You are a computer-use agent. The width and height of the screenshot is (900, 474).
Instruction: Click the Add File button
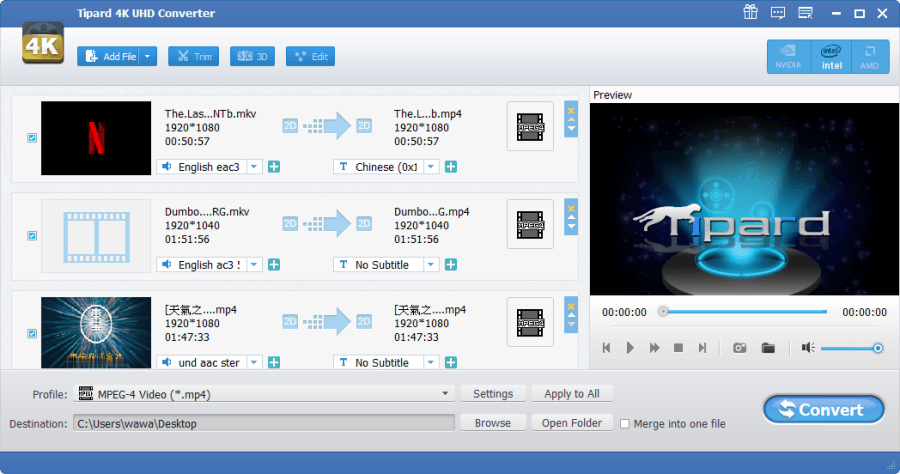[109, 56]
